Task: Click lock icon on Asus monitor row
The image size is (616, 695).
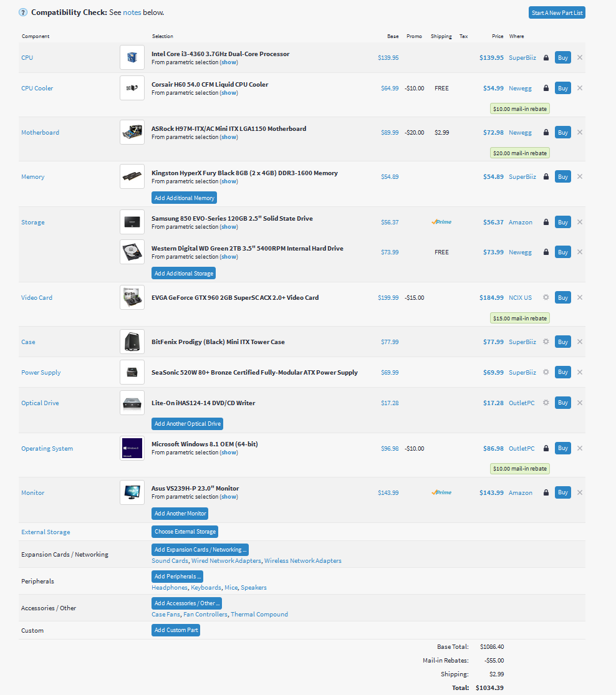Action: (x=546, y=492)
